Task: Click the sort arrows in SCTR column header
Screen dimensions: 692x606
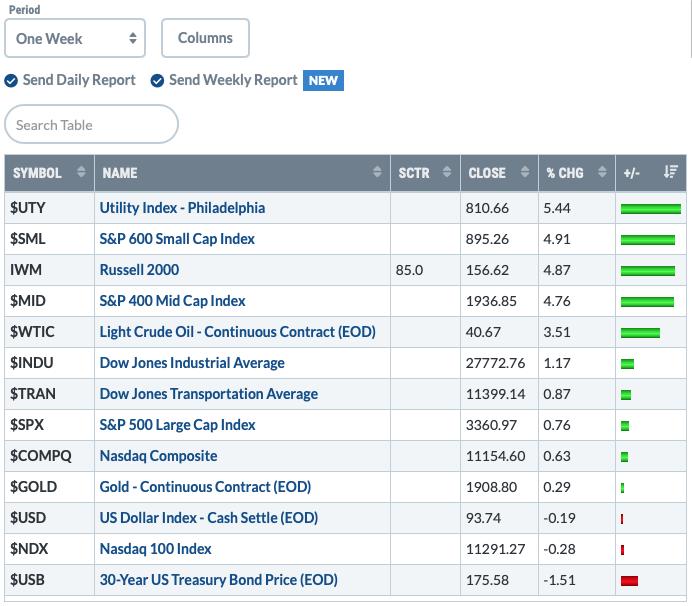Action: click(447, 173)
